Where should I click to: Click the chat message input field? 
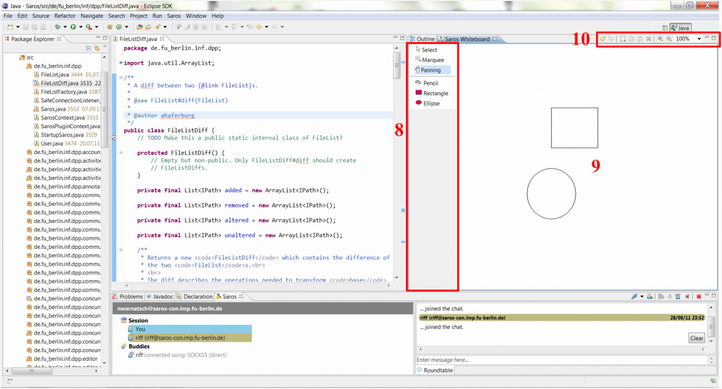click(x=562, y=360)
